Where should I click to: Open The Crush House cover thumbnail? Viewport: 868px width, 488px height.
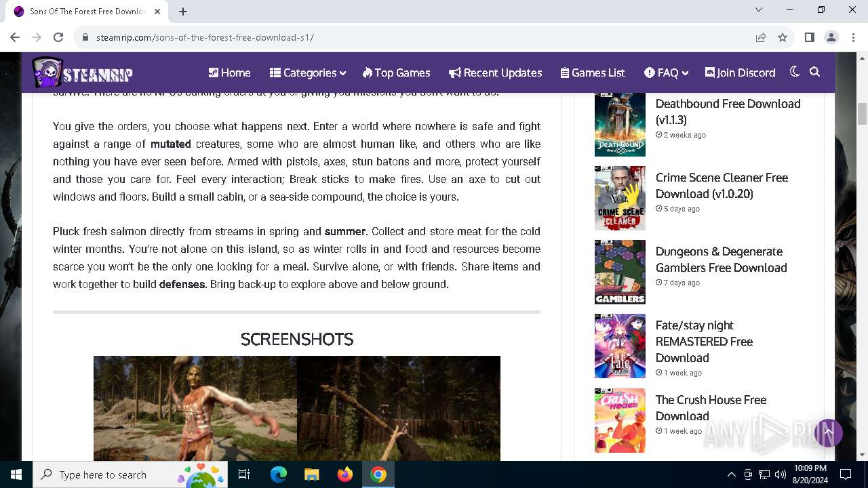620,421
